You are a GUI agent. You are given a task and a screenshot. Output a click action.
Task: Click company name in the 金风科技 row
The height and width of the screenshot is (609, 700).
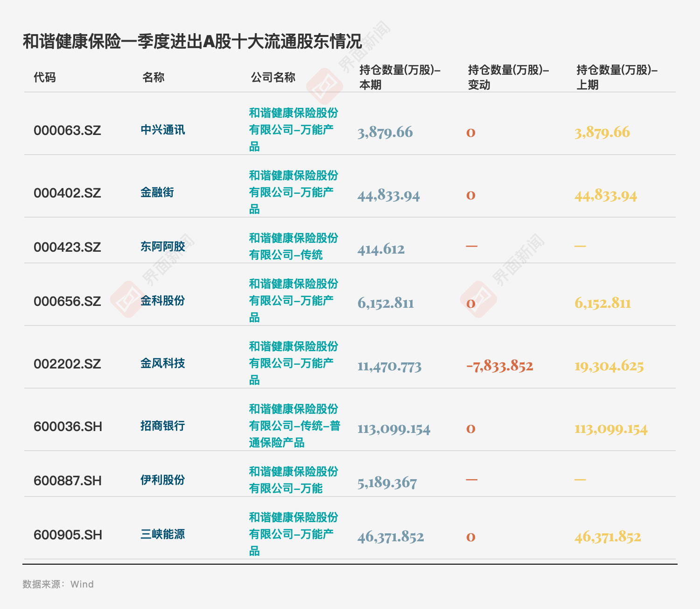294,363
